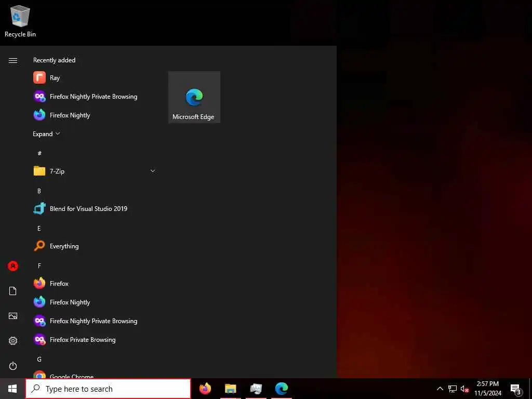Open Firefox Nightly Private Browsing in F section
The image size is (532, 399).
95,321
